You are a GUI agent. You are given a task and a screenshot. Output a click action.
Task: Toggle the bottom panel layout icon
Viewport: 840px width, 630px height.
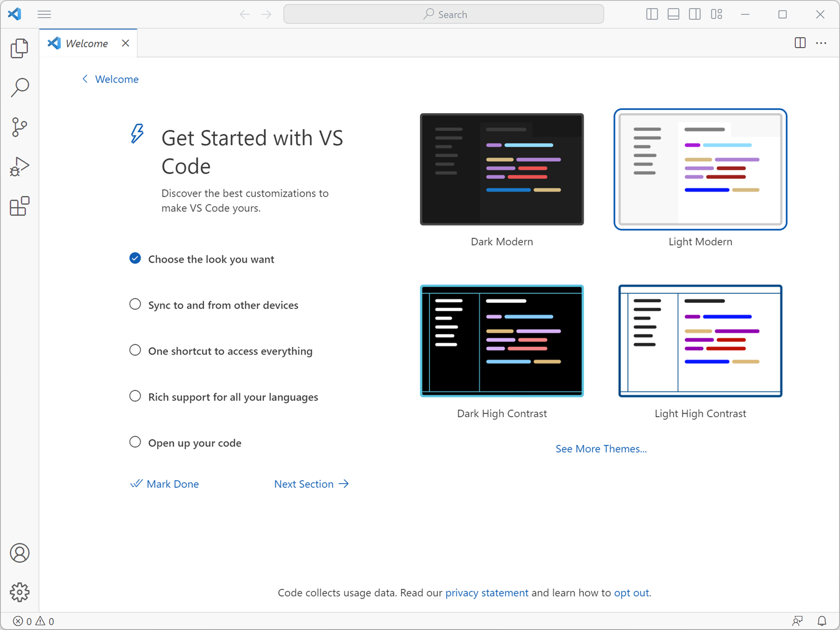tap(673, 14)
